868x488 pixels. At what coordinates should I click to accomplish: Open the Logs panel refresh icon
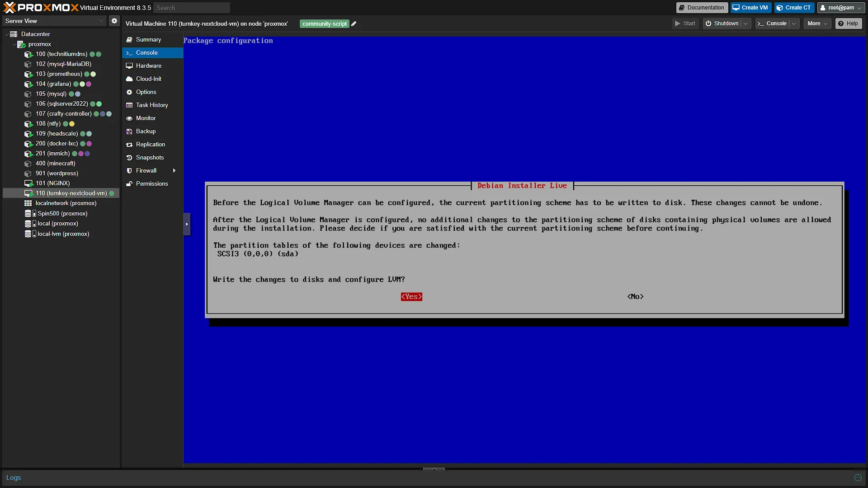point(858,478)
